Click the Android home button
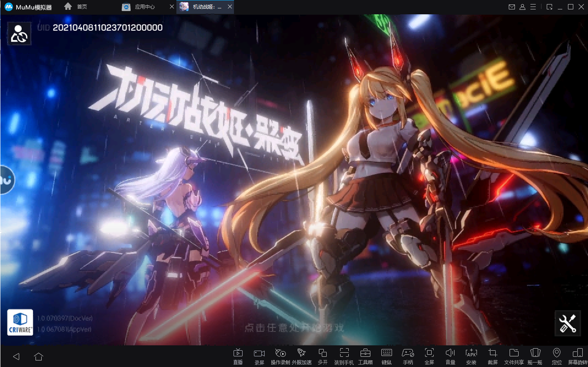The width and height of the screenshot is (588, 367). point(39,356)
